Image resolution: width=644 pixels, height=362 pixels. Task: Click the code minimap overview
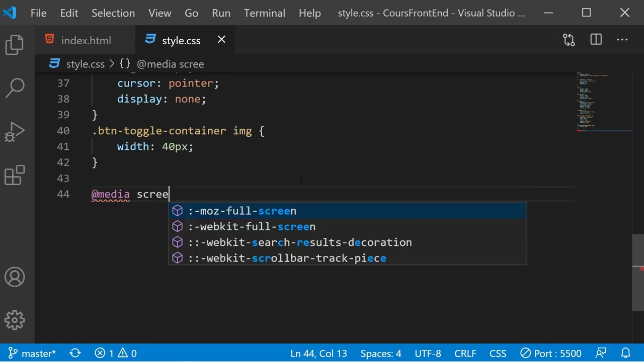(x=604, y=103)
